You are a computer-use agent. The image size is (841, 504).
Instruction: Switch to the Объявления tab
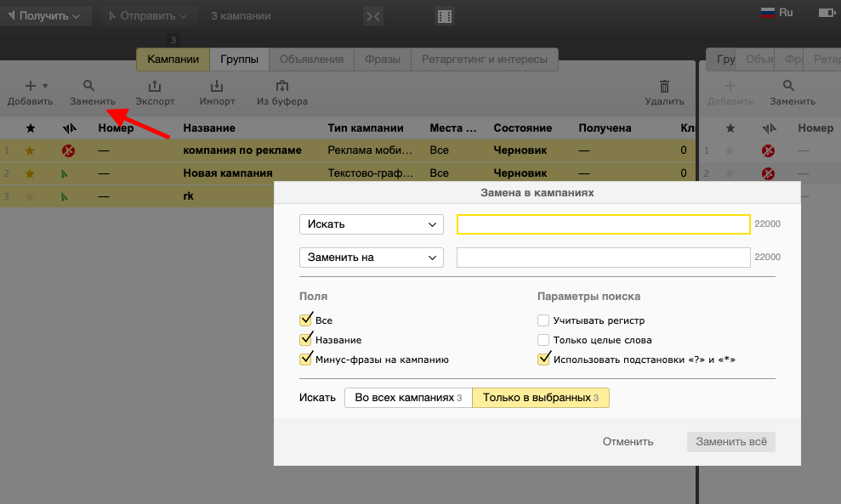point(311,59)
